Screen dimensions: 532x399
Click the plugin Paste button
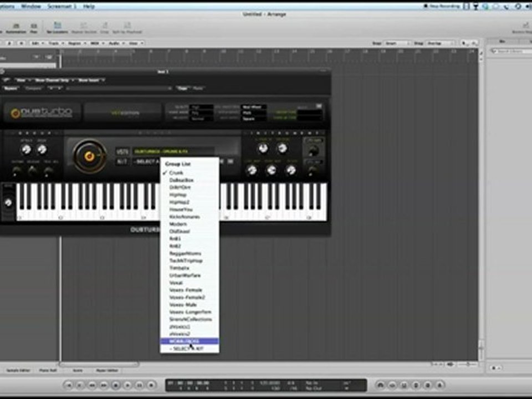pos(198,88)
